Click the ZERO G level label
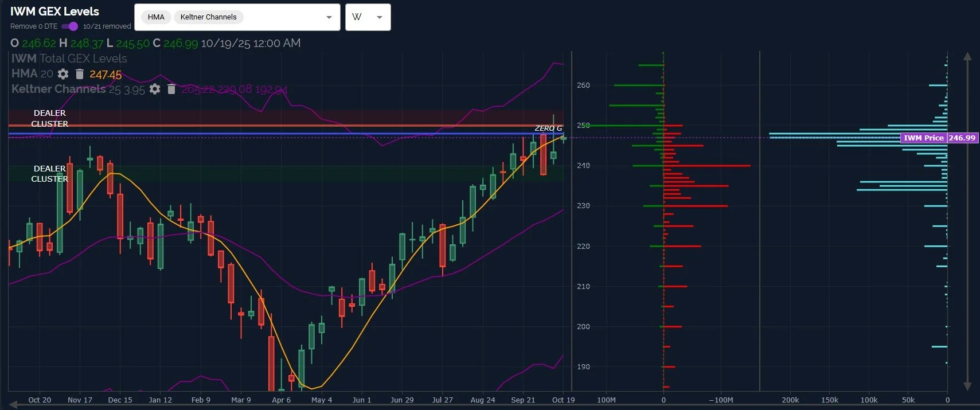The width and height of the screenshot is (980, 410). pyautogui.click(x=548, y=128)
